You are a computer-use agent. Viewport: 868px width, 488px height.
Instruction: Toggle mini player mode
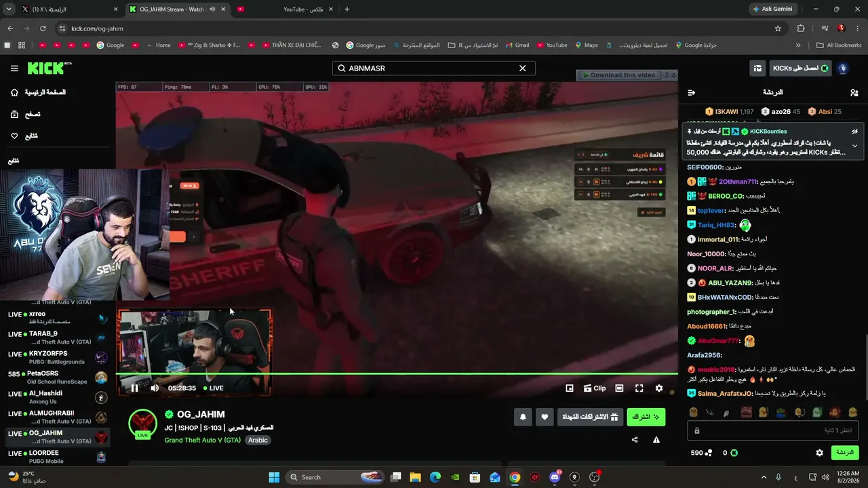click(570, 388)
